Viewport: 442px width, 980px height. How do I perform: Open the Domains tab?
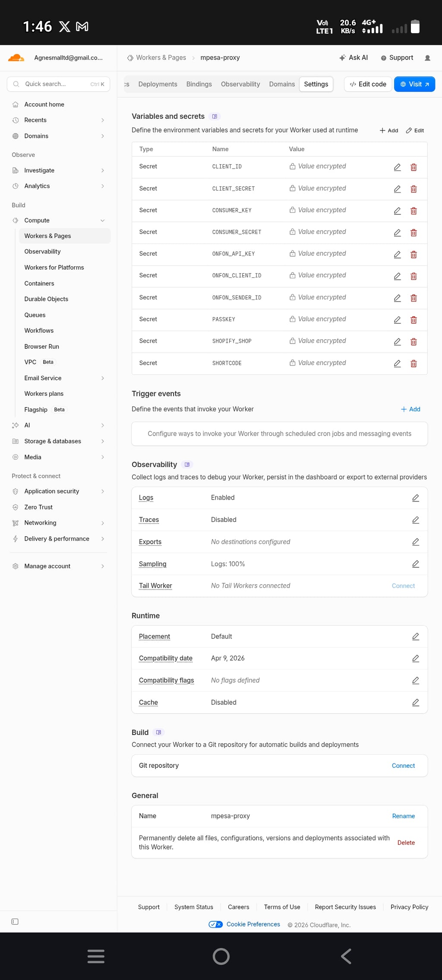(x=282, y=84)
